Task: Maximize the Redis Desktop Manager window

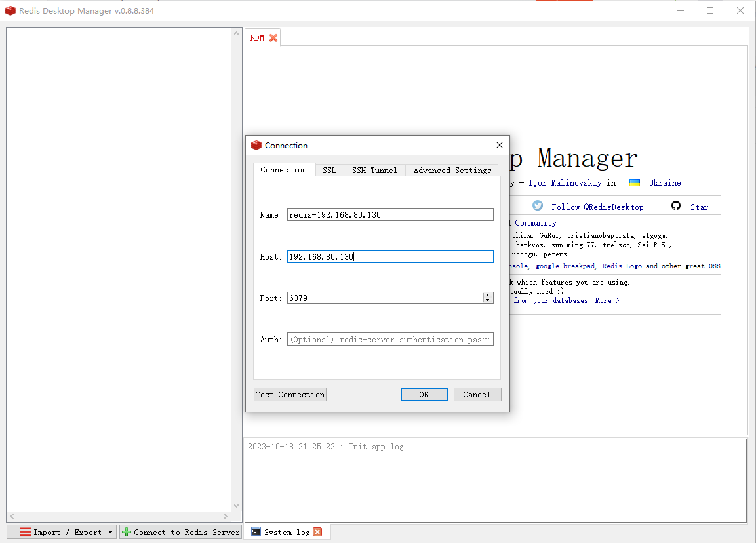Action: [710, 10]
